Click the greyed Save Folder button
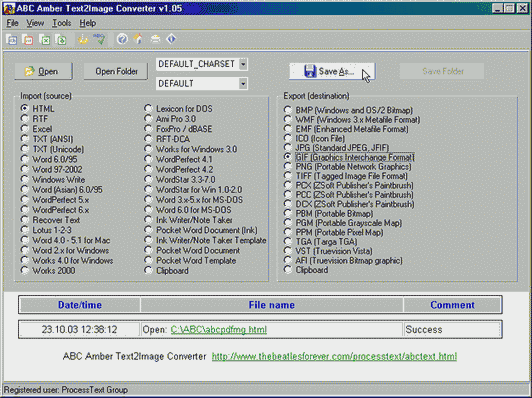 pyautogui.click(x=442, y=71)
